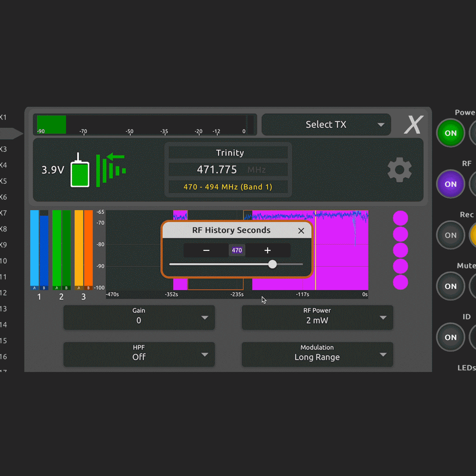
Task: Open settings with the gear icon
Action: pyautogui.click(x=399, y=170)
